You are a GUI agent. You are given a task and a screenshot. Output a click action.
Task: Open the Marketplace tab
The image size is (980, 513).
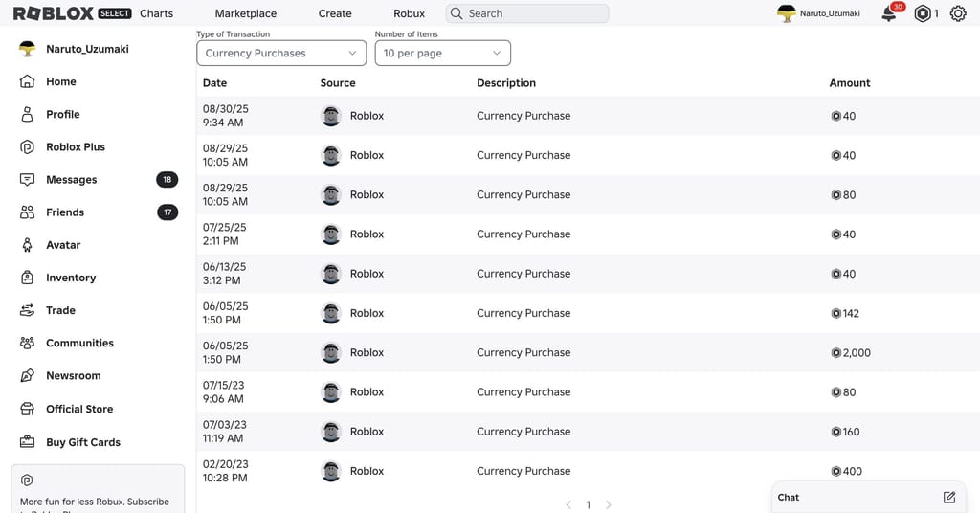[246, 13]
